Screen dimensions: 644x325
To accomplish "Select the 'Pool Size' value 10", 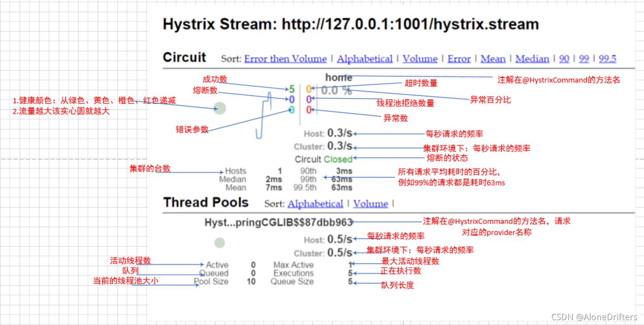I will [x=251, y=281].
